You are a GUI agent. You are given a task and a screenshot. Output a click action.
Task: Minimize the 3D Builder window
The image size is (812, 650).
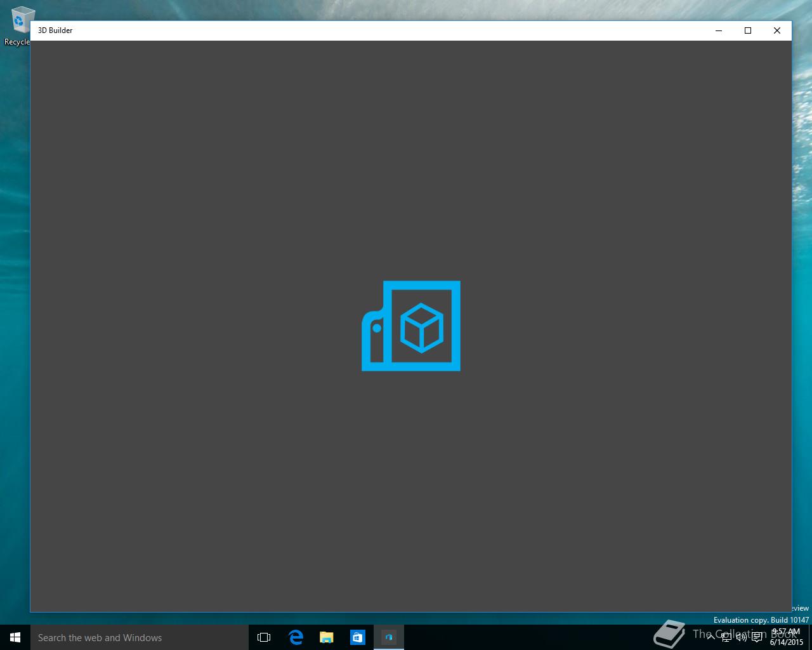pyautogui.click(x=719, y=30)
